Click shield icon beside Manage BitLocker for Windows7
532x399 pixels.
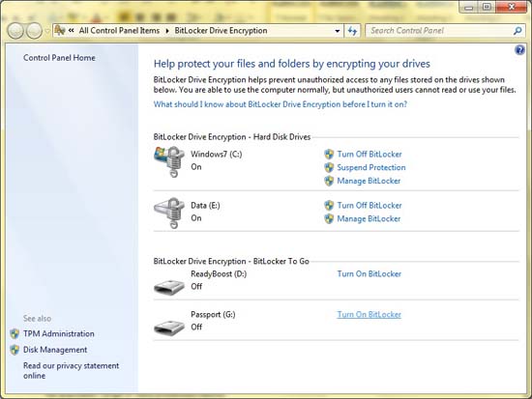click(x=329, y=181)
